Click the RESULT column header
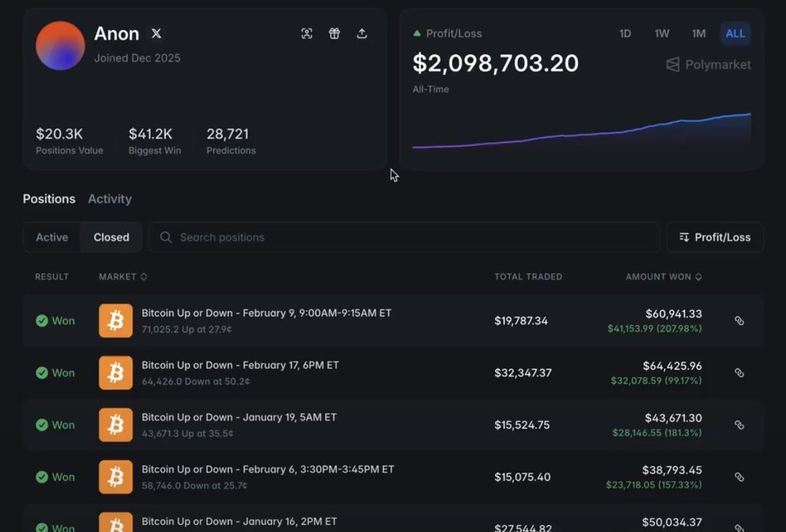The image size is (786, 532). (x=52, y=277)
